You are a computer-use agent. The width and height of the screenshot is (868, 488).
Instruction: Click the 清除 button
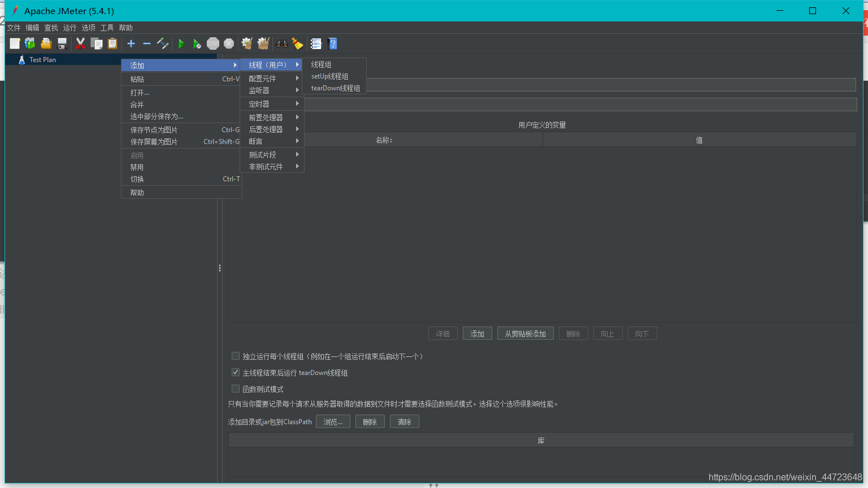(405, 422)
